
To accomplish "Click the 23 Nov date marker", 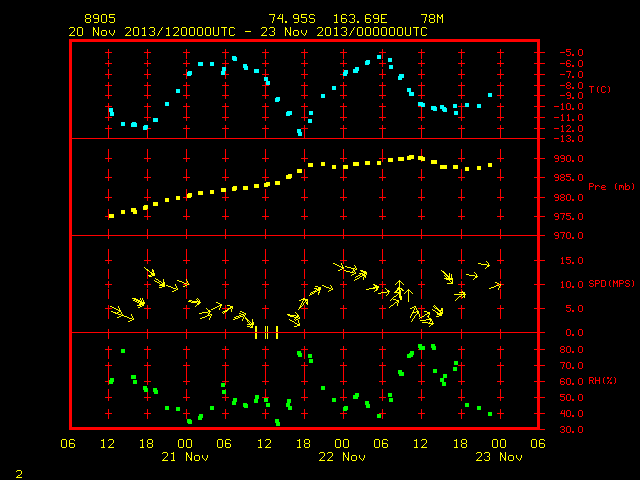I will tap(499, 457).
